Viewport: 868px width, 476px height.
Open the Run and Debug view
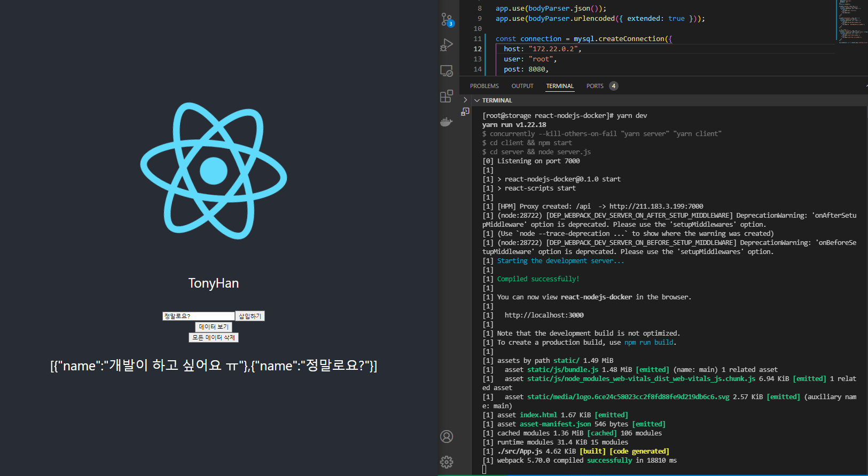tap(447, 45)
